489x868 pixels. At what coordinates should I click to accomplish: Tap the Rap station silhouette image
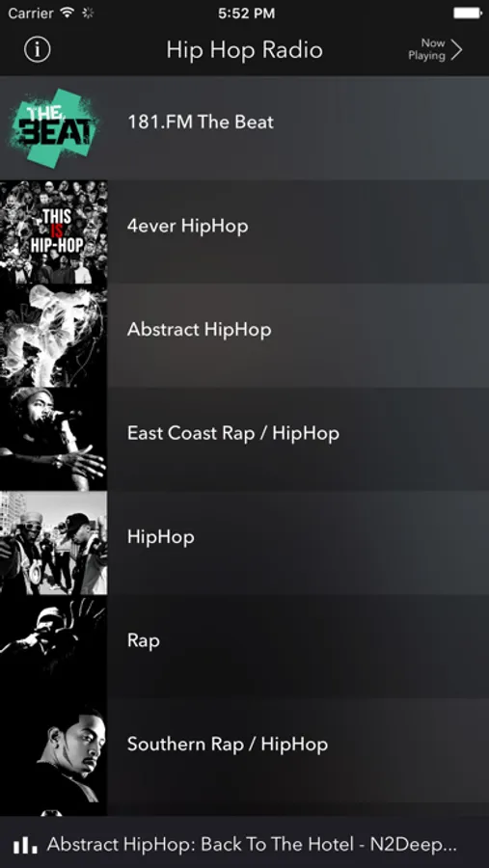coord(54,646)
